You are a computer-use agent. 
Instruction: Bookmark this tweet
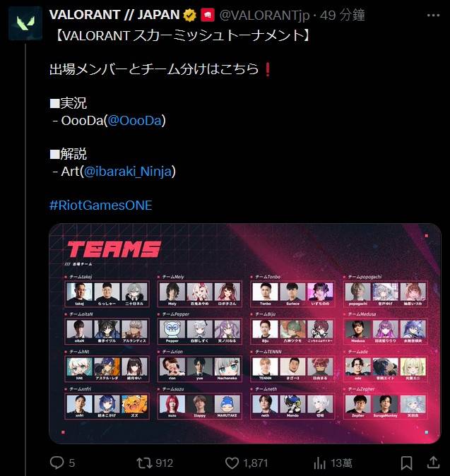pos(407,463)
